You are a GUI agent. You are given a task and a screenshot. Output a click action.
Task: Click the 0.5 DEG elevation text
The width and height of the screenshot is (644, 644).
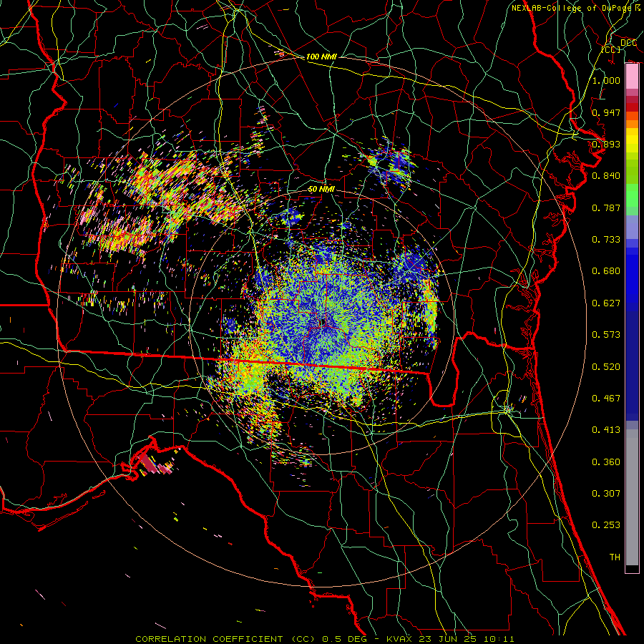(x=345, y=639)
